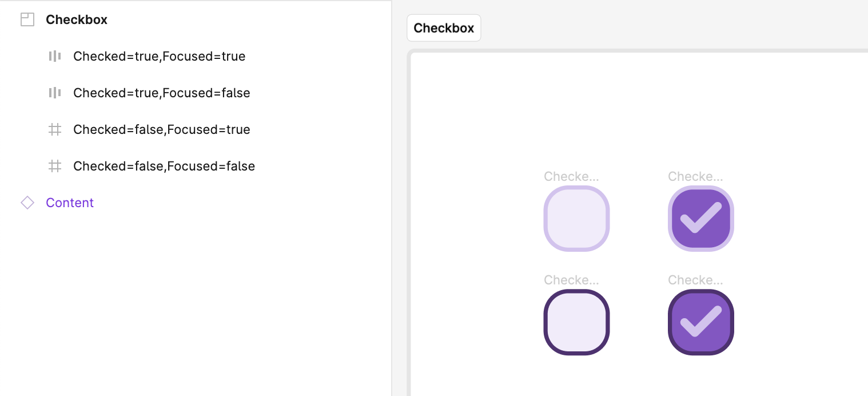Select the Checked=true,Focused=true layer
The image size is (868, 396).
click(x=159, y=56)
